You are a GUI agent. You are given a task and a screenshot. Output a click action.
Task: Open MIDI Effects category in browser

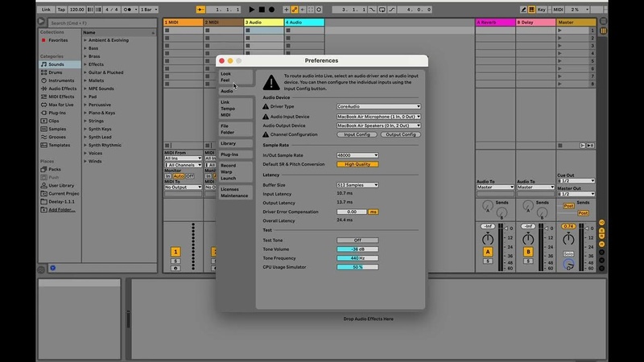click(x=61, y=97)
